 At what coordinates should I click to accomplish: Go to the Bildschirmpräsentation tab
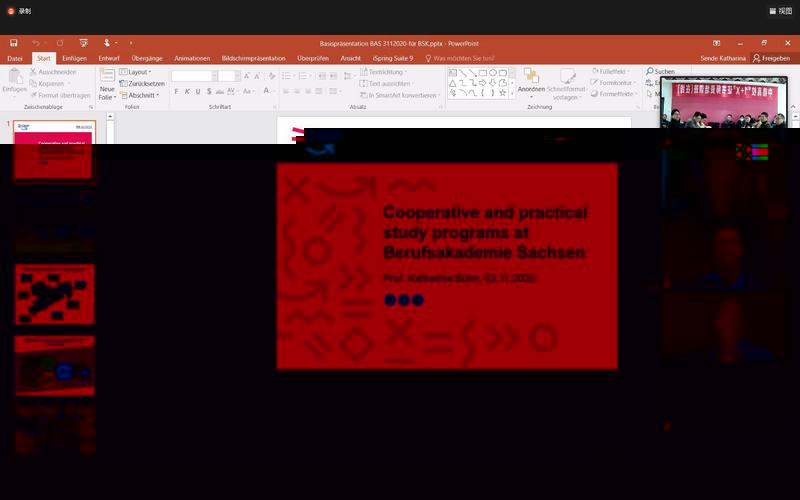pyautogui.click(x=254, y=58)
